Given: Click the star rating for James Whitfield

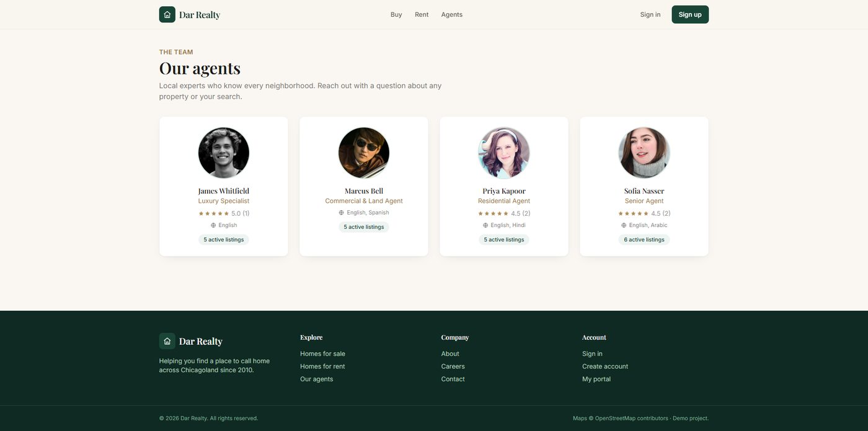Looking at the screenshot, I should pyautogui.click(x=213, y=213).
